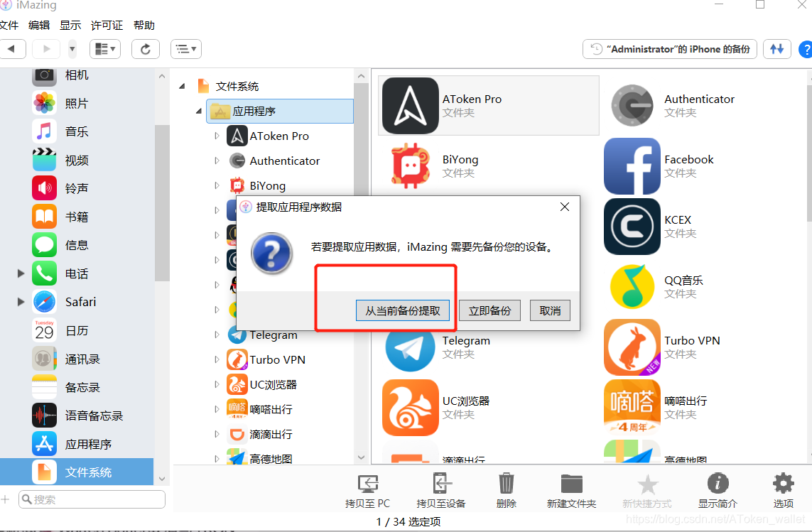Open Options (选项) gear icon
Viewport: 812px width, 532px height.
[x=783, y=491]
